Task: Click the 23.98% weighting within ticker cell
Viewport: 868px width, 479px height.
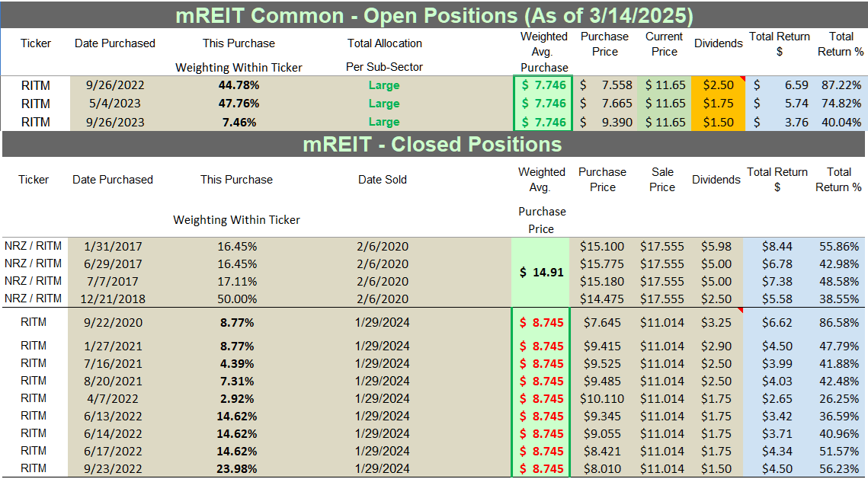Action: click(x=237, y=468)
